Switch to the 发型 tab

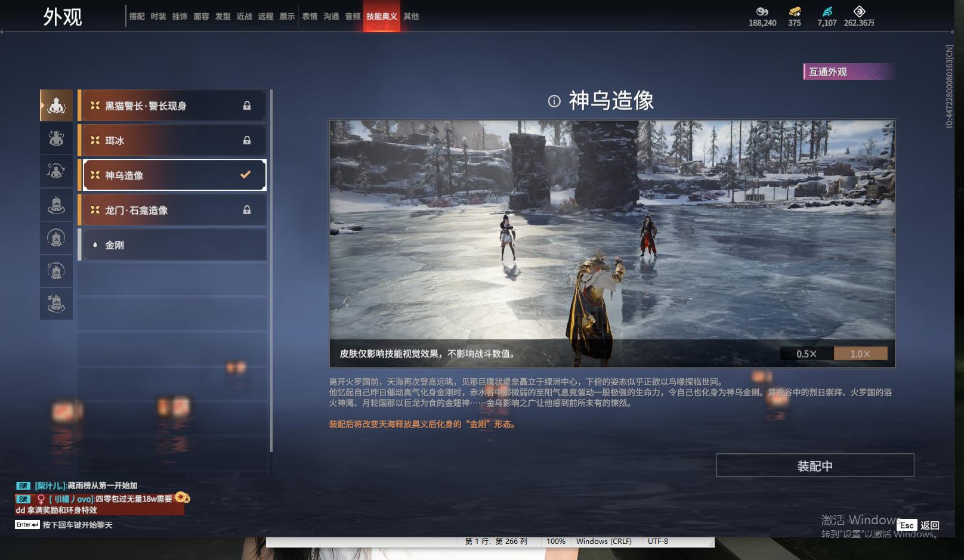pos(223,16)
